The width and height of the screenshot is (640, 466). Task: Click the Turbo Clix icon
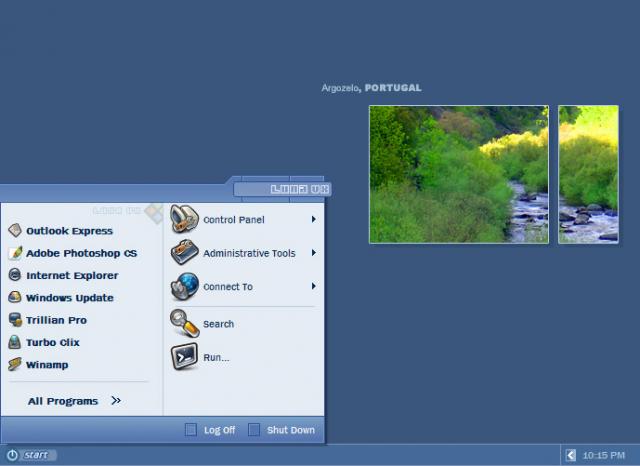pos(15,342)
